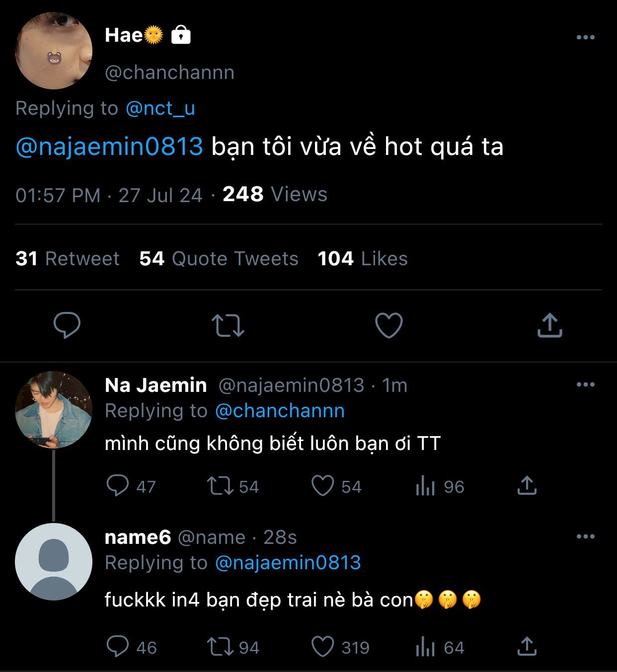Image resolution: width=617 pixels, height=672 pixels.
Task: Open more options on name6's reply
Action: pos(585,536)
